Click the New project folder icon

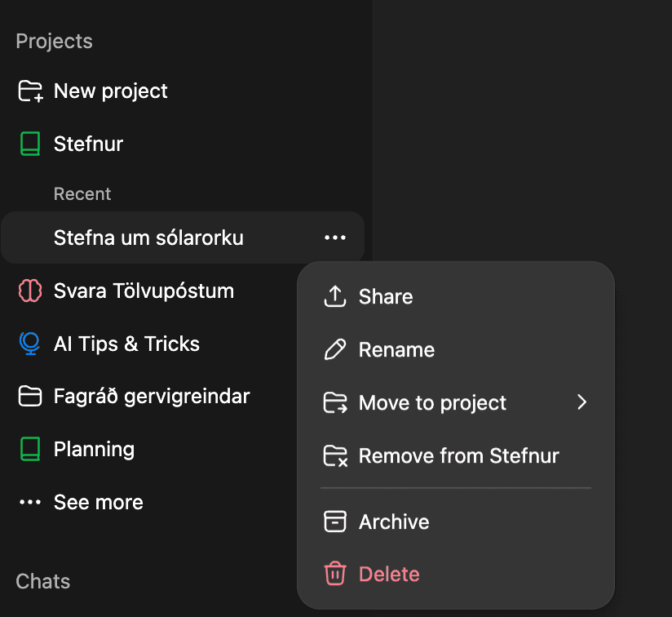(29, 91)
